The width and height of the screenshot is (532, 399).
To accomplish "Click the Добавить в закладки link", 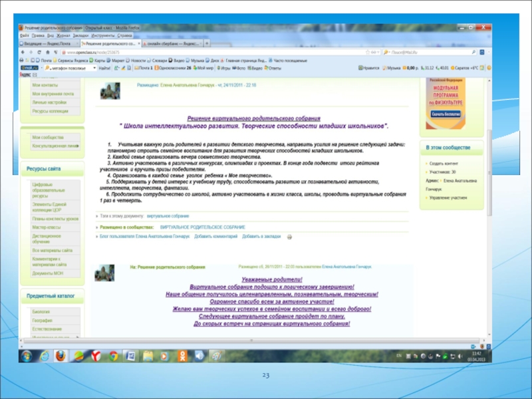I will (261, 236).
